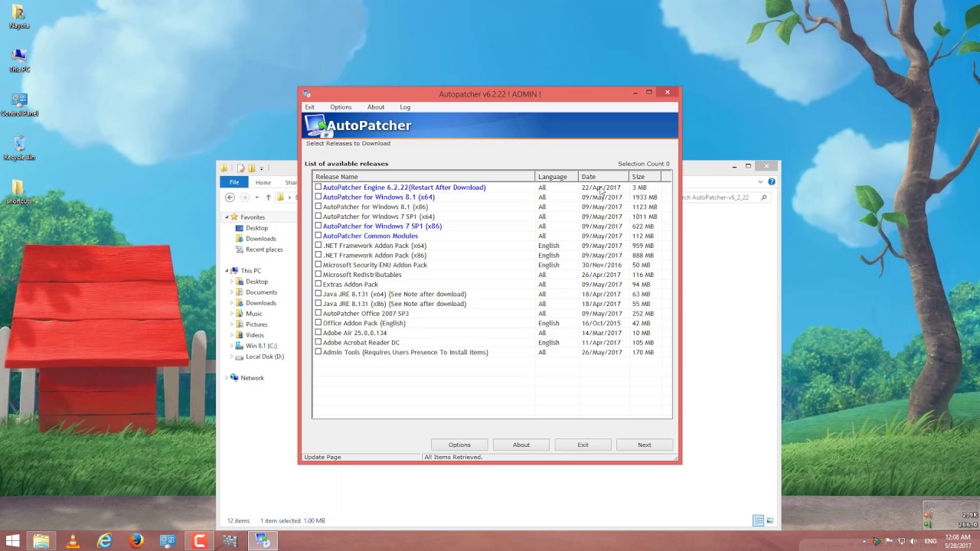
Task: Click the network tray icon
Action: [900, 541]
